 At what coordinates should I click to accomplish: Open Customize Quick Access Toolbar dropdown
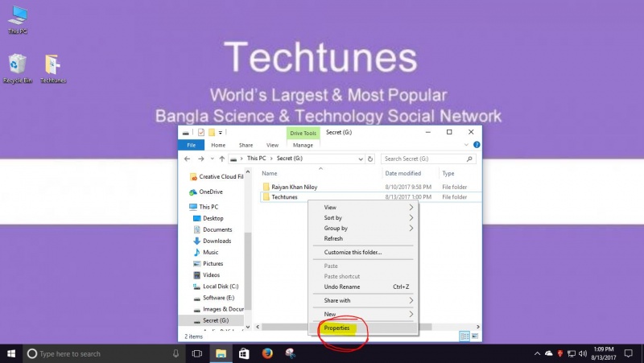[221, 132]
